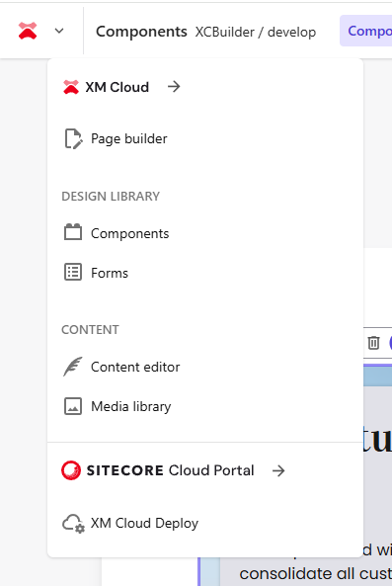Click the XM Cloud Deploy cloud-gear icon
This screenshot has height=586, width=392.
[73, 524]
